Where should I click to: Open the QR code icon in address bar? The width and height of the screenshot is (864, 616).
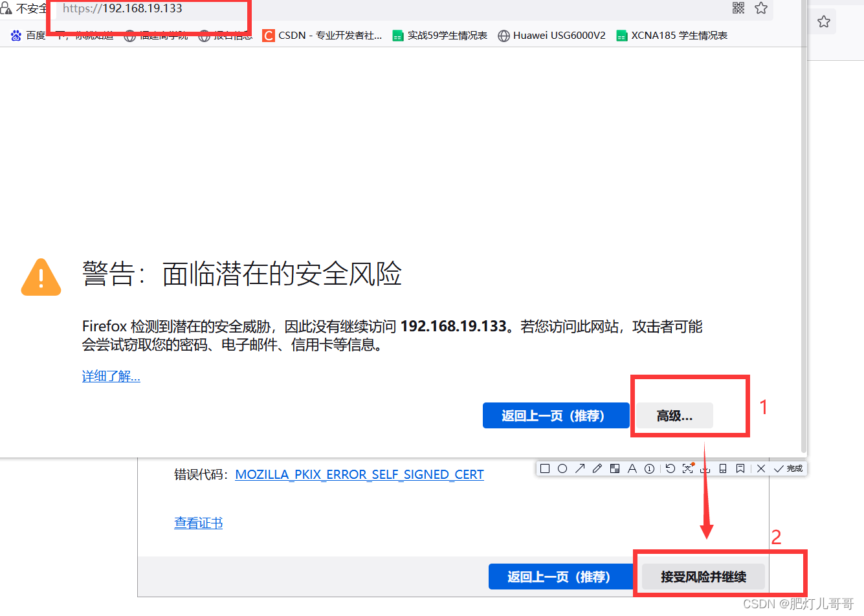738,8
